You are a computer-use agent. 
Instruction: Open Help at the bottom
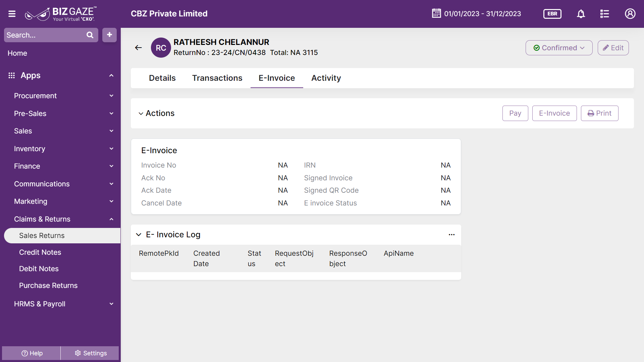click(x=32, y=353)
